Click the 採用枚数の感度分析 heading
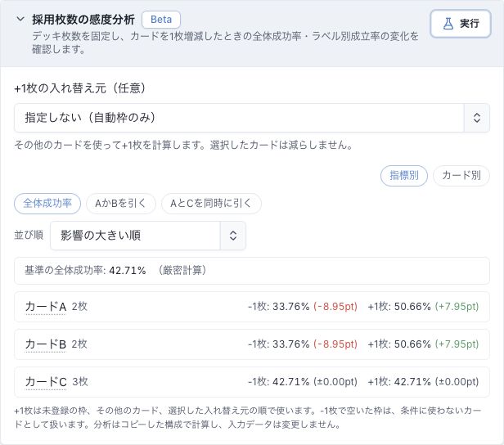504x445 pixels. (x=83, y=20)
